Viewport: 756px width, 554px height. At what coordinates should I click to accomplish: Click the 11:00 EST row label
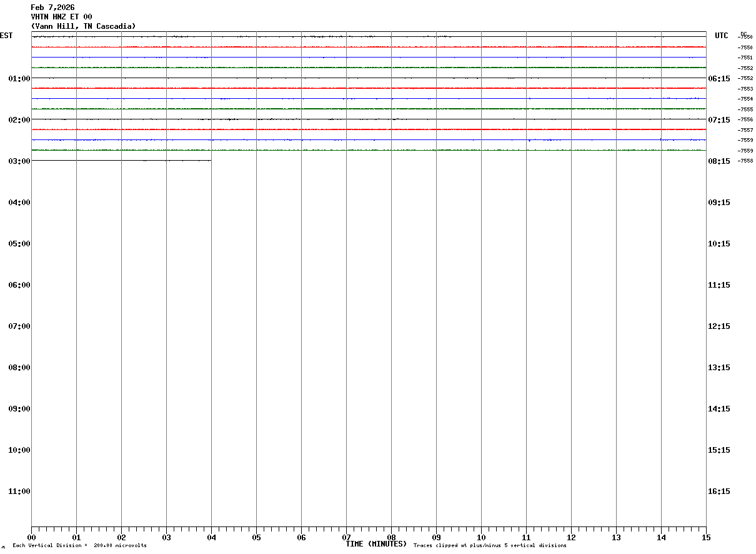pos(19,491)
